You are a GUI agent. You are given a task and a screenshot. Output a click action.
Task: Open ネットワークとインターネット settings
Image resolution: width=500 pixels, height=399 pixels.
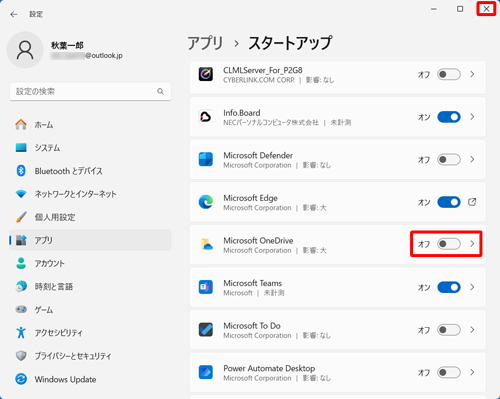coord(90,194)
